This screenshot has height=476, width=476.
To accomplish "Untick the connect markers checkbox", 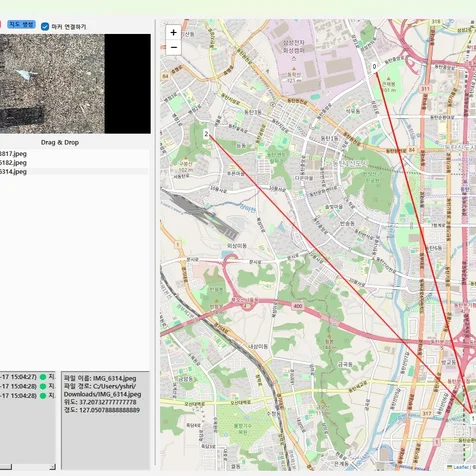I will (45, 27).
